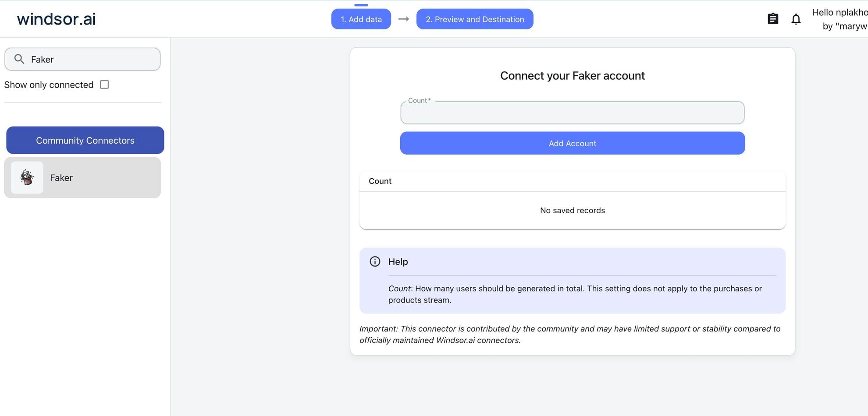This screenshot has height=416, width=868.
Task: Click the info icon beside Help
Action: click(375, 261)
